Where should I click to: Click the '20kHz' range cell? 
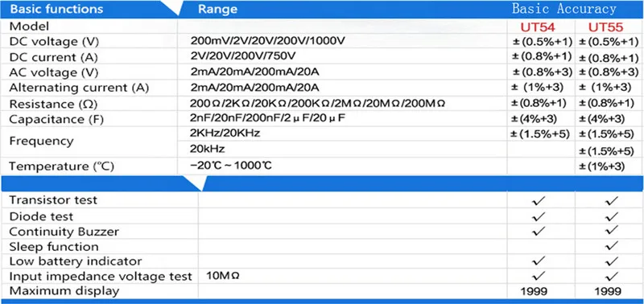(208, 149)
